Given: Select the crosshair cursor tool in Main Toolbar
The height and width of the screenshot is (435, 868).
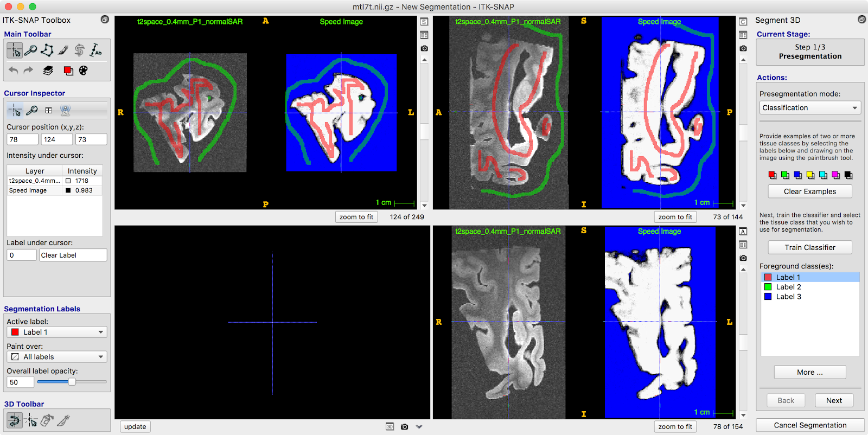Looking at the screenshot, I should [x=15, y=50].
